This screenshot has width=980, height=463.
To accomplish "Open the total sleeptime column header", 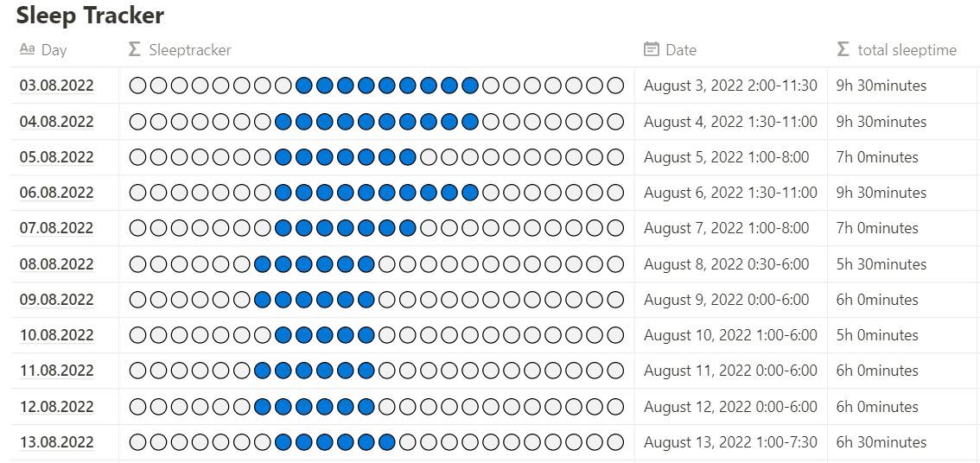I will pyautogui.click(x=907, y=50).
